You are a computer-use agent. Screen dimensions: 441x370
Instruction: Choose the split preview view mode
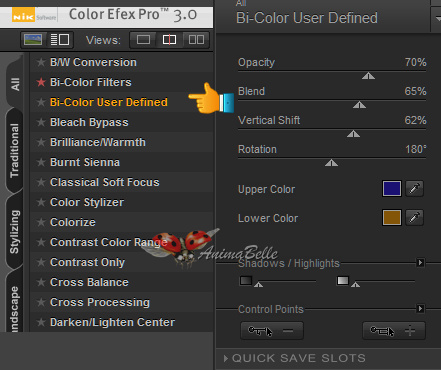coord(169,40)
